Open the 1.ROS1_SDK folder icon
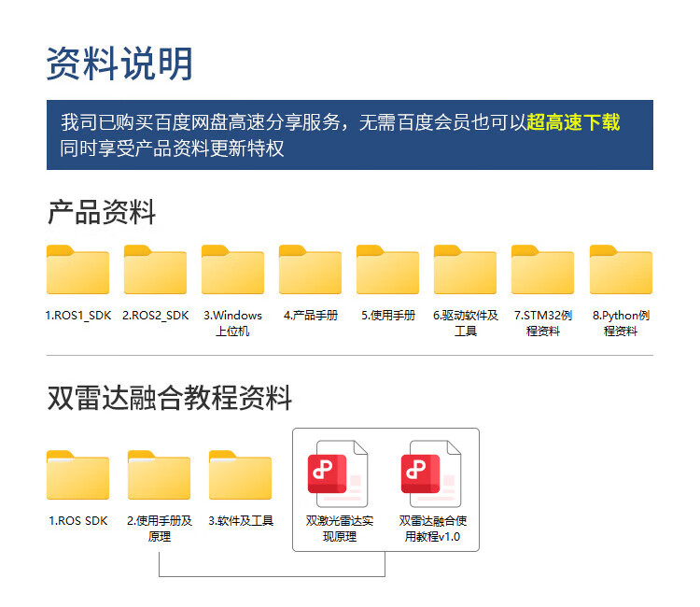700x607 pixels. (x=77, y=271)
